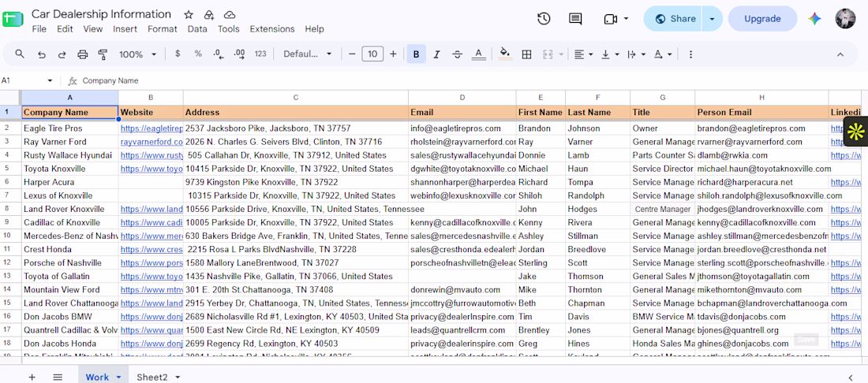The width and height of the screenshot is (868, 383).
Task: Click the document title Car Dealership Information
Action: point(101,14)
